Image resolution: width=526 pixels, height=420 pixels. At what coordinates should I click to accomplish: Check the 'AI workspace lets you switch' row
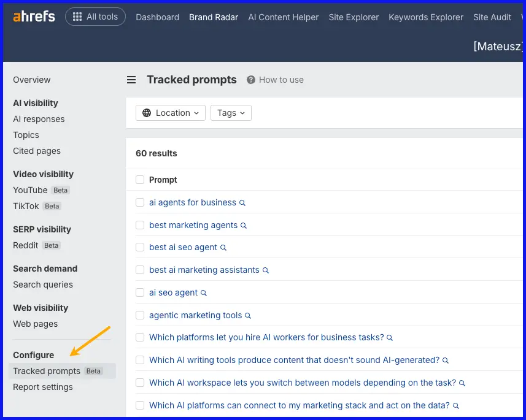pos(140,383)
